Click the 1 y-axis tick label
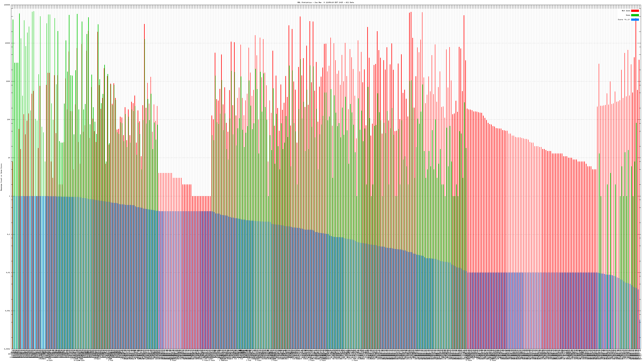The width and height of the screenshot is (644, 362). coord(10,196)
